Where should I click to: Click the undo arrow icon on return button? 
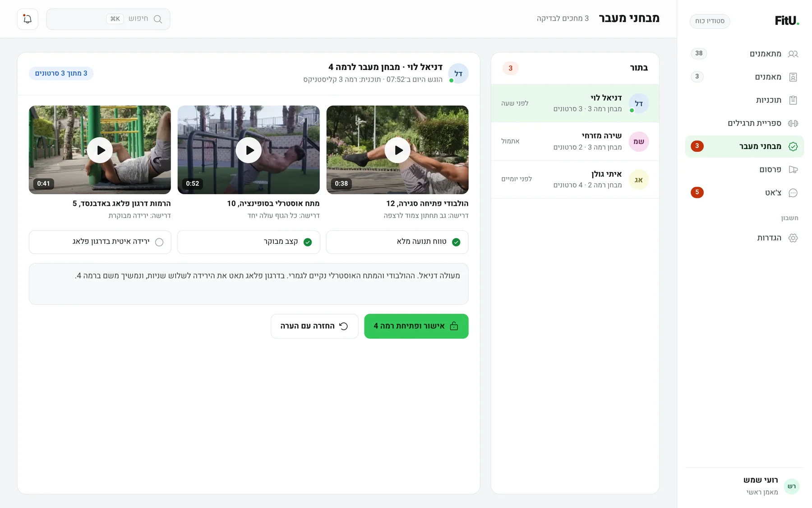(x=344, y=326)
